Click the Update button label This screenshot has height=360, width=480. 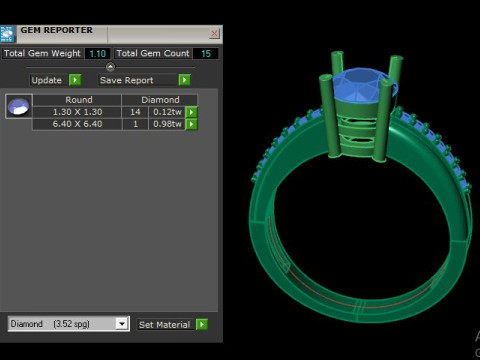tap(47, 80)
